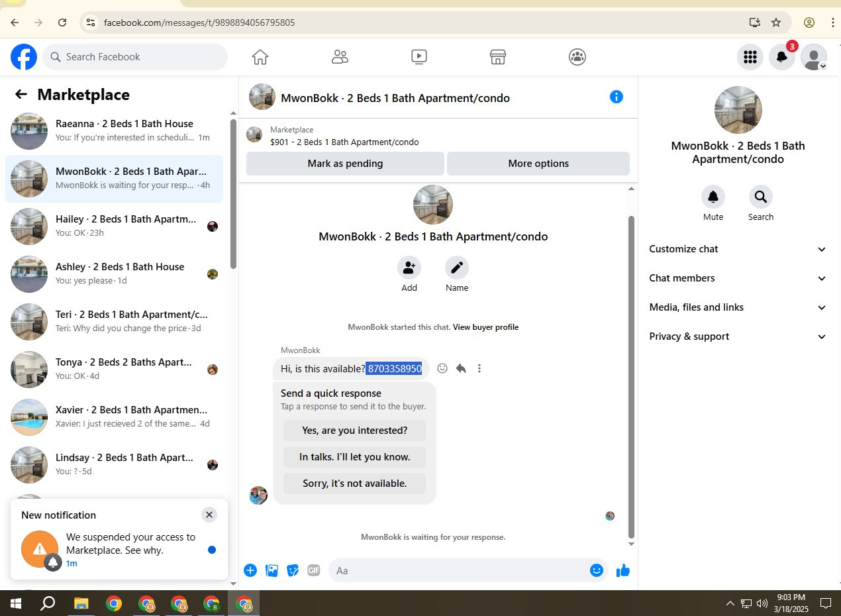The height and width of the screenshot is (616, 841).
Task: Close the New notification popup
Action: pyautogui.click(x=209, y=515)
